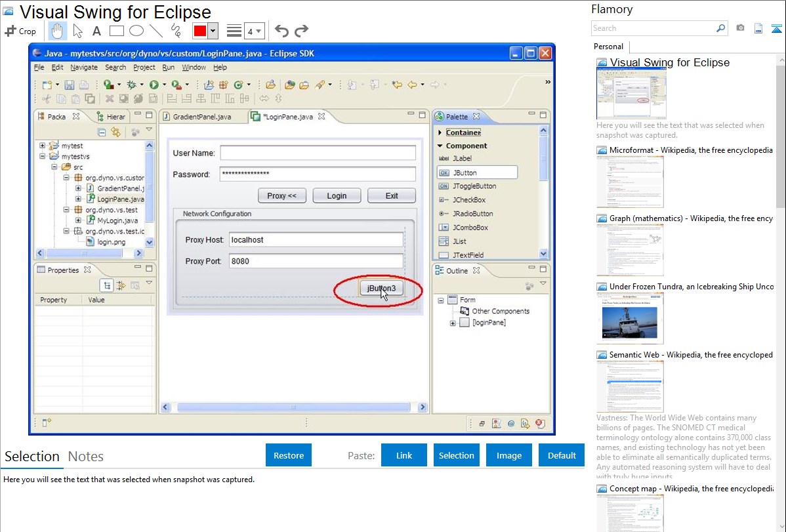Image resolution: width=786 pixels, height=532 pixels.
Task: Collapse the mytestvs project node
Action: 42,156
